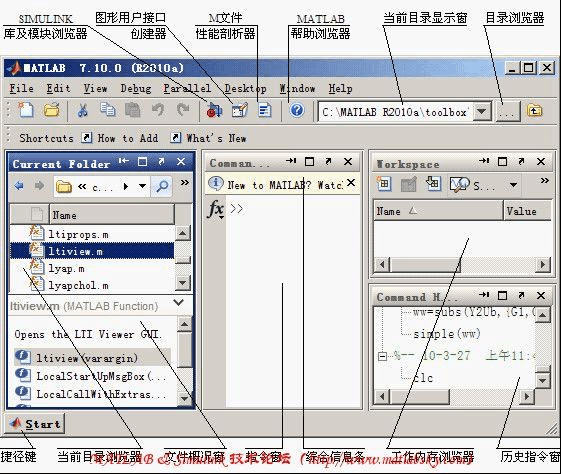Image resolution: width=561 pixels, height=474 pixels.
Task: Click Workspace horizontal scroll right arrow
Action: (543, 265)
